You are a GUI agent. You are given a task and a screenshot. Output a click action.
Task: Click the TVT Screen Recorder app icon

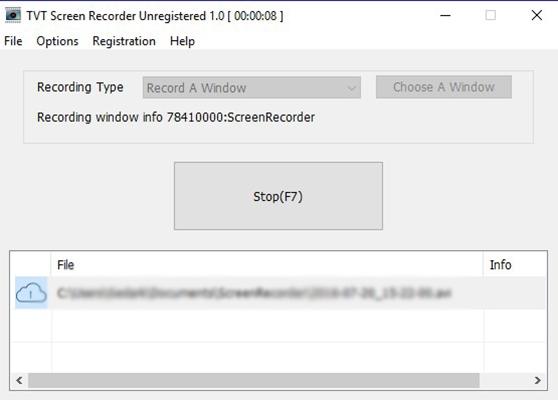coord(13,15)
